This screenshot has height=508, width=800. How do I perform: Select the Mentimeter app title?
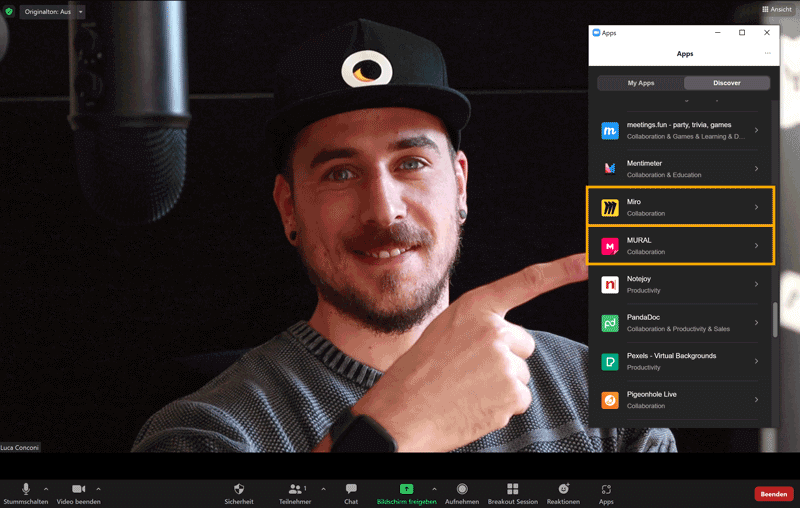644,163
